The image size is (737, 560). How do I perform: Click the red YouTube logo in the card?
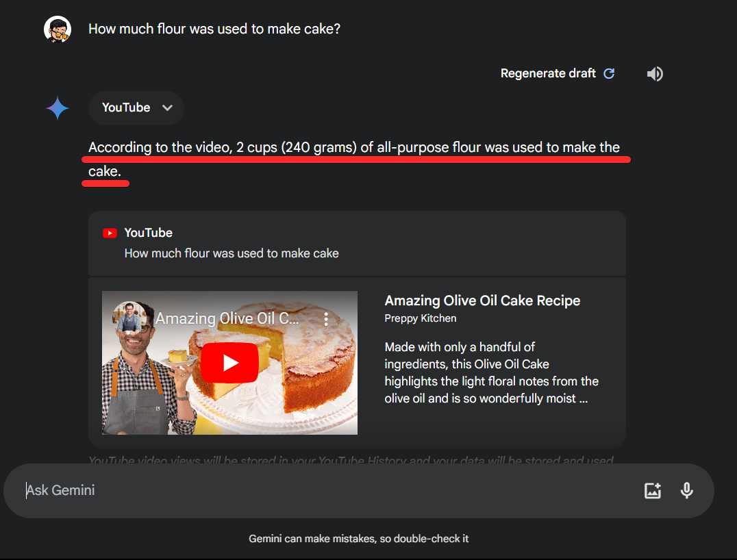pos(110,233)
